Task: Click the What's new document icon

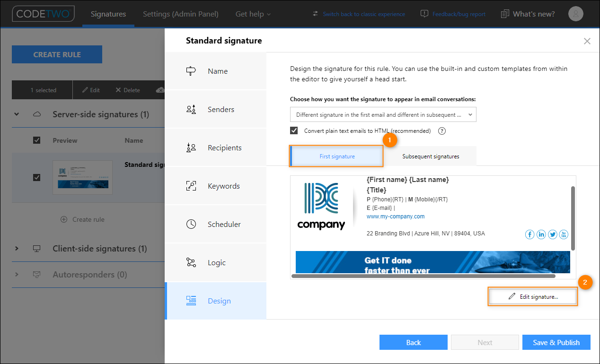Action: coord(505,14)
